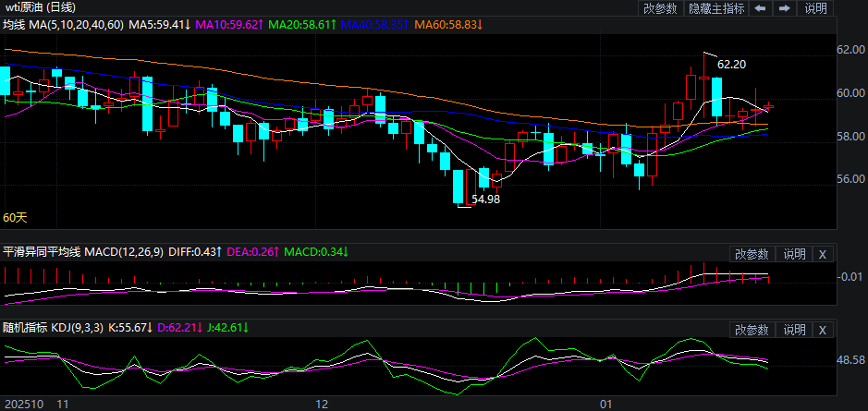Click the 54.98 low price marker
Image resolution: width=868 pixels, height=411 pixels.
click(485, 199)
